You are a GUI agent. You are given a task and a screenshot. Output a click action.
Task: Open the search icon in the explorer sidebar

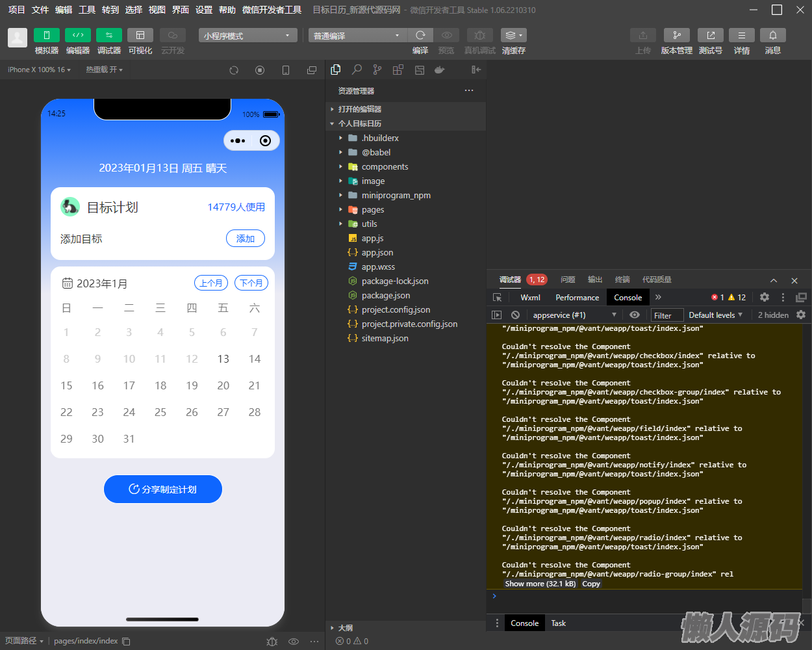pyautogui.click(x=357, y=70)
